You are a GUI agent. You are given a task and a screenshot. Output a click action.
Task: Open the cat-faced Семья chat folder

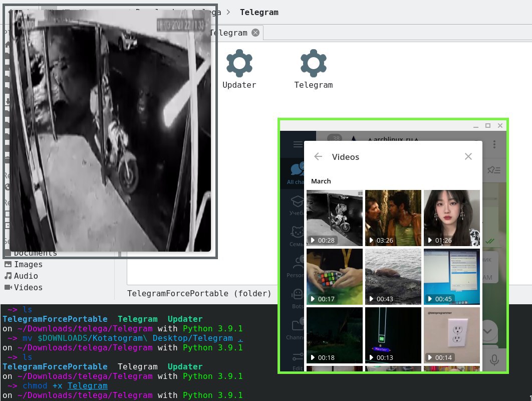click(297, 236)
